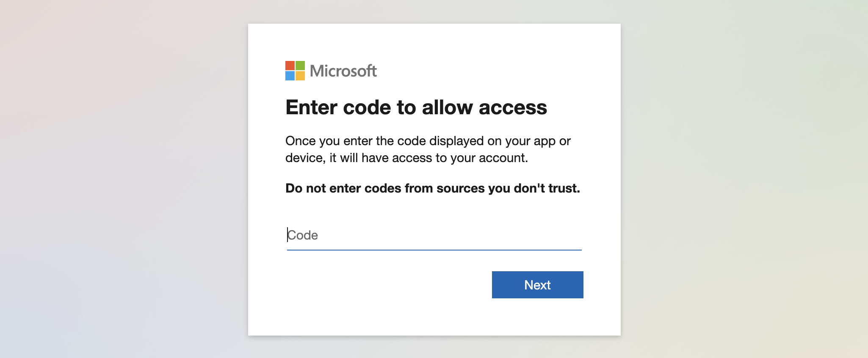Click the Microsoft wordmark beside the logo
Screen dimensions: 868x358
point(343,71)
